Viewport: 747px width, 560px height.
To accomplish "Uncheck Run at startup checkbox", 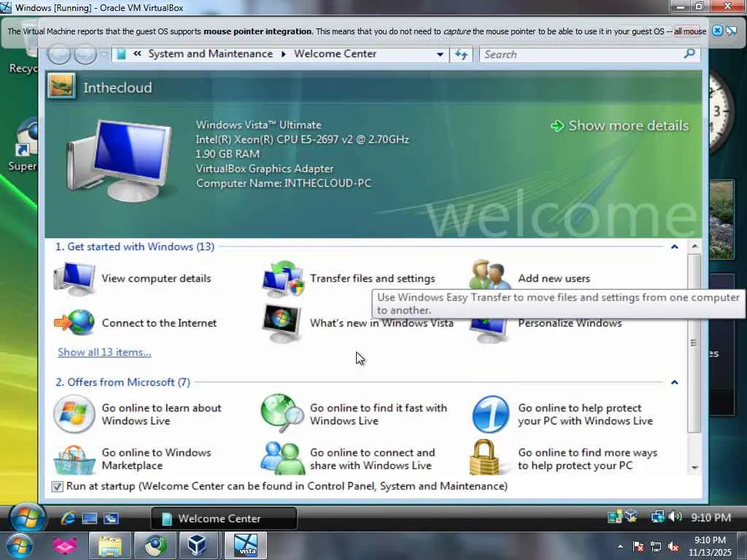I will pyautogui.click(x=57, y=486).
